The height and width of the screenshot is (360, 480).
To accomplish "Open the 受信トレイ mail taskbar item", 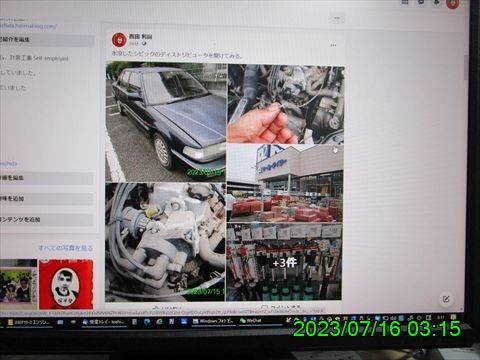I will coord(104,322).
